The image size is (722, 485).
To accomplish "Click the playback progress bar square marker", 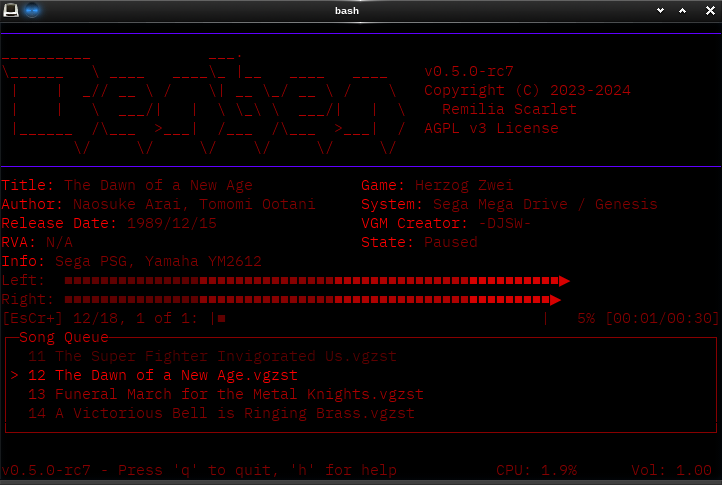I will click(221, 318).
